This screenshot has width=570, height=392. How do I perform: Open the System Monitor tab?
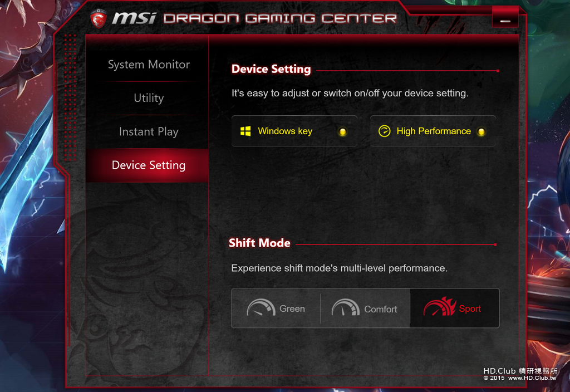(149, 65)
